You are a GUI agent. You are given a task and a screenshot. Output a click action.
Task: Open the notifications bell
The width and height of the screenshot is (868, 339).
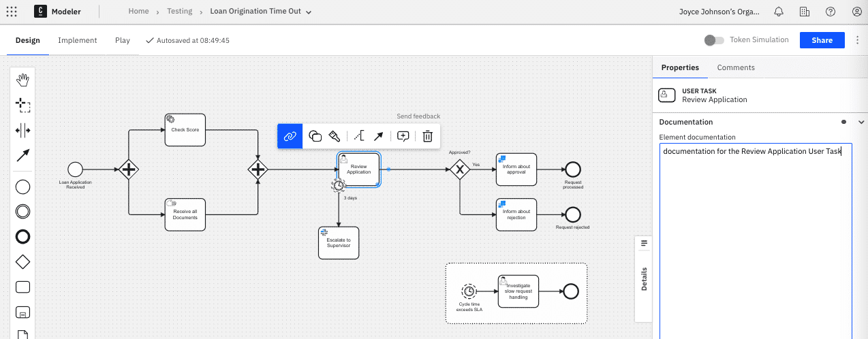pyautogui.click(x=779, y=12)
